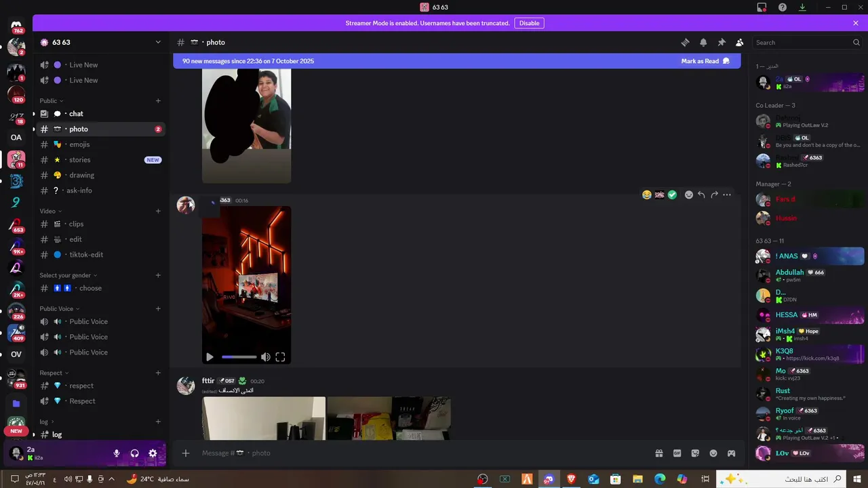Open member Abdullah profile
This screenshot has width=868, height=488.
point(808,275)
